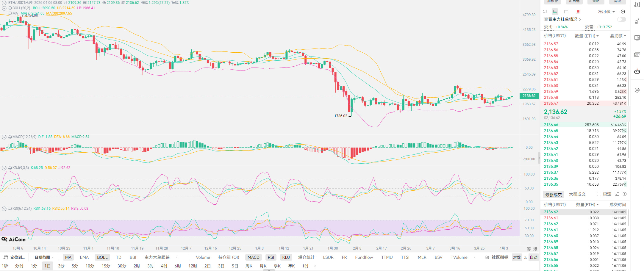This screenshot has height=271, width=644.
Task: Open the rising bar chart sidebar icon
Action: (x=637, y=21)
